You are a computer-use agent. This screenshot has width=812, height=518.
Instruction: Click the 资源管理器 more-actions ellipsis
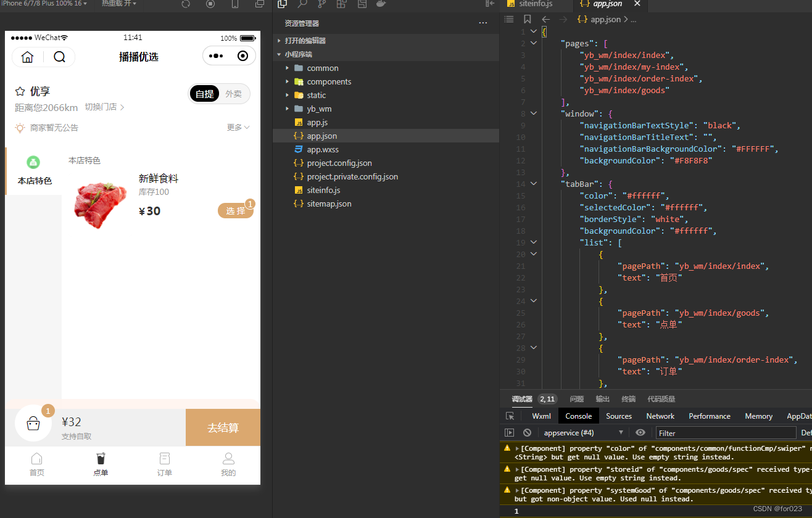[483, 23]
